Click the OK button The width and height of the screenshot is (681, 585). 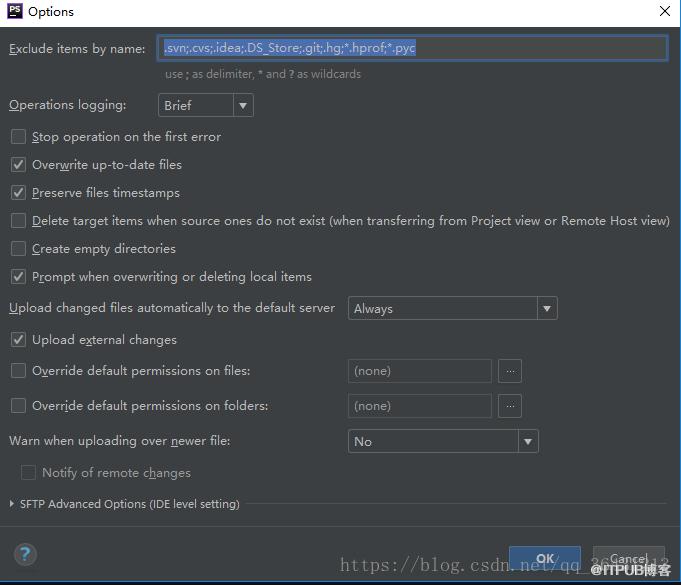pyautogui.click(x=545, y=559)
